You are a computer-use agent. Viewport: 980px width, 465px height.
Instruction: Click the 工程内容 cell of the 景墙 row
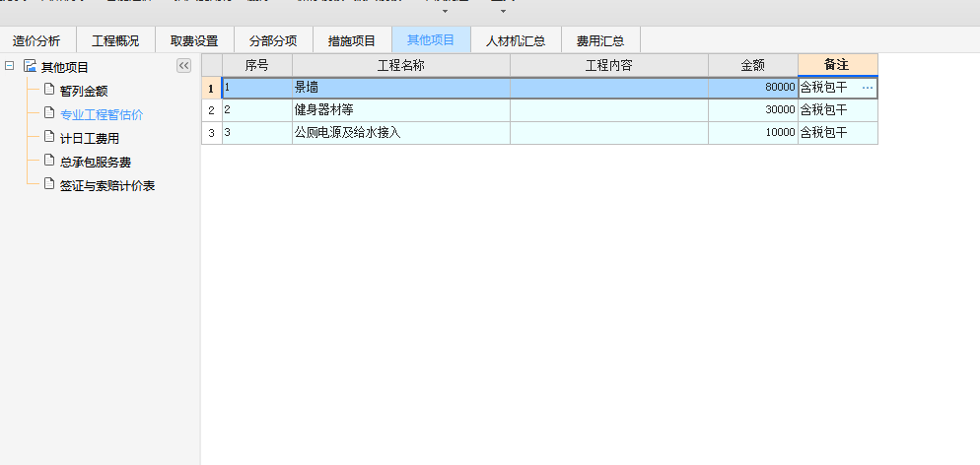(608, 88)
